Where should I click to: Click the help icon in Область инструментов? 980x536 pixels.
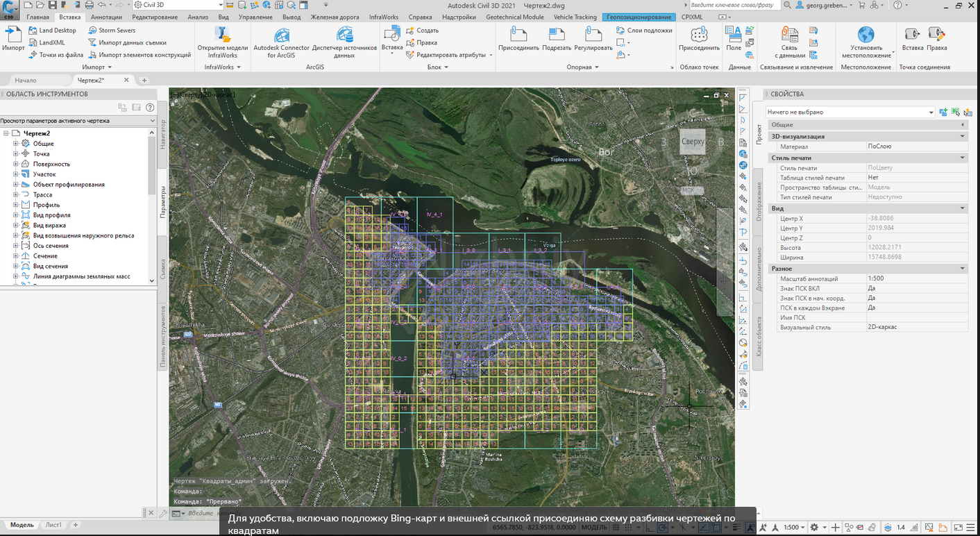pyautogui.click(x=150, y=108)
